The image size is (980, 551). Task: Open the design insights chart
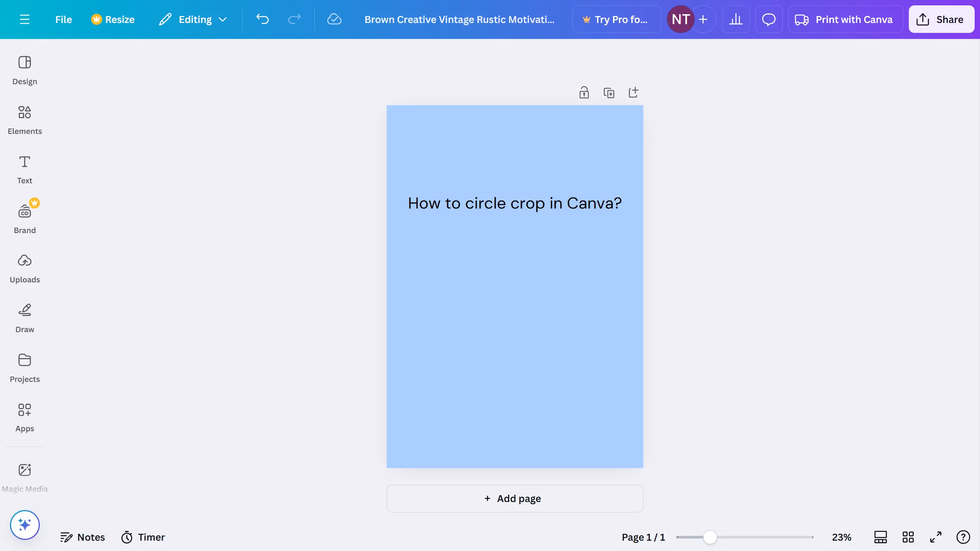(736, 19)
